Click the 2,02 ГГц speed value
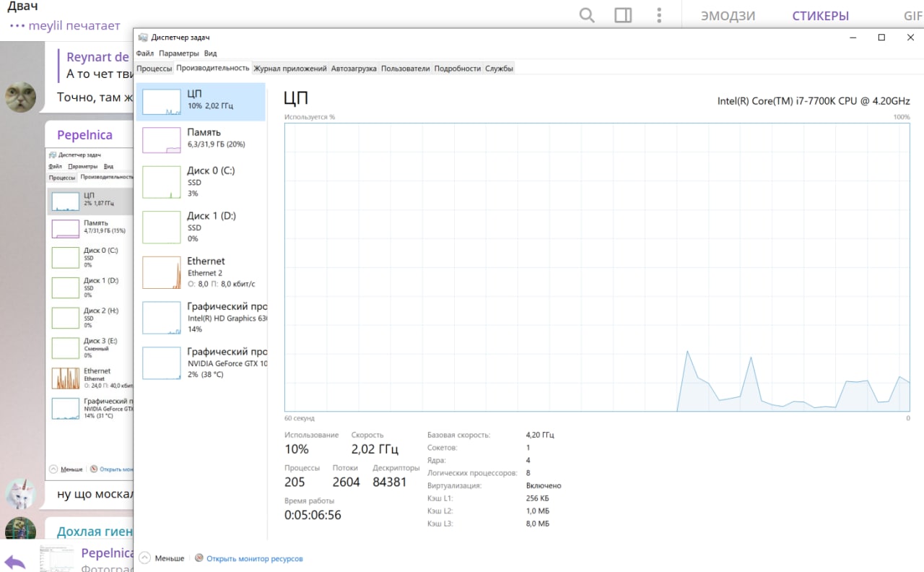 click(375, 449)
